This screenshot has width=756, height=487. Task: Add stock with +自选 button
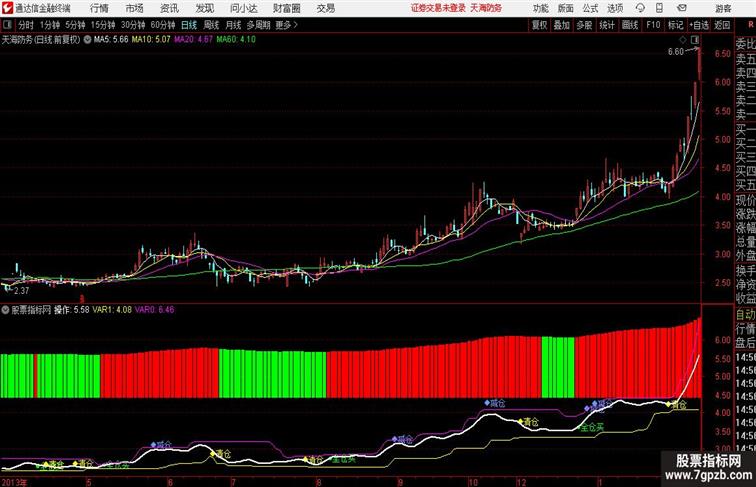(699, 25)
